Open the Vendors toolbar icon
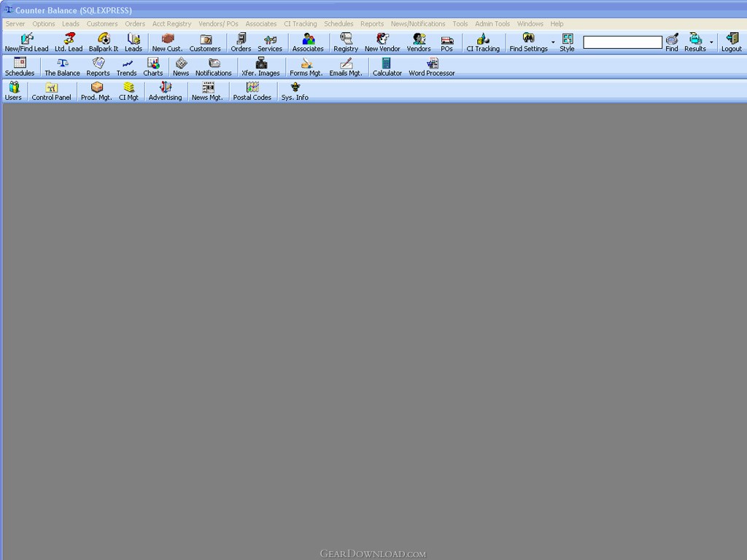Viewport: 747px width, 560px height. [x=419, y=42]
